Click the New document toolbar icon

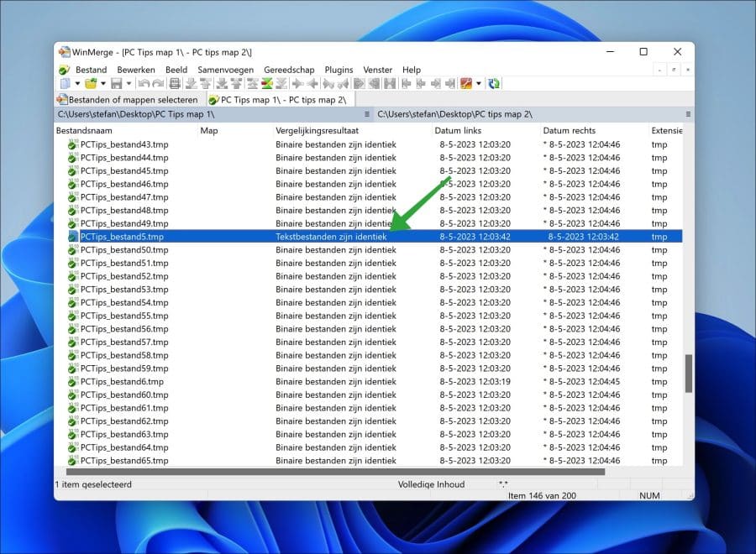tap(65, 84)
